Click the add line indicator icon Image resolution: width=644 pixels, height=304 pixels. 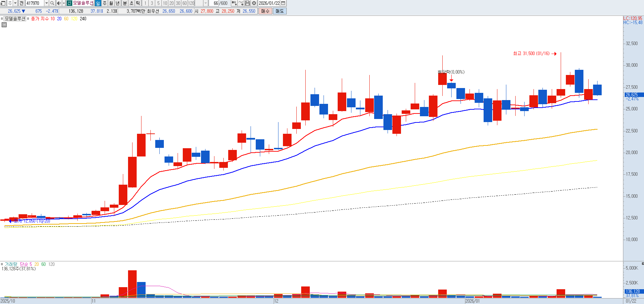pos(241,3)
